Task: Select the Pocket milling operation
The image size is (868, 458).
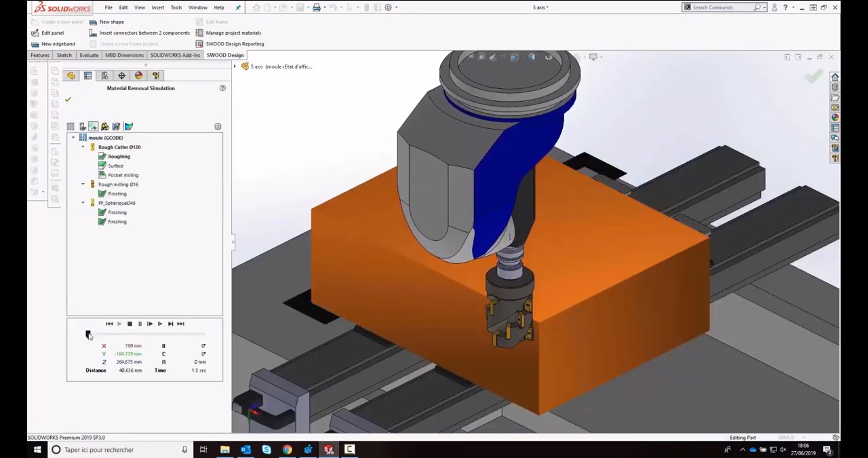Action: 123,175
